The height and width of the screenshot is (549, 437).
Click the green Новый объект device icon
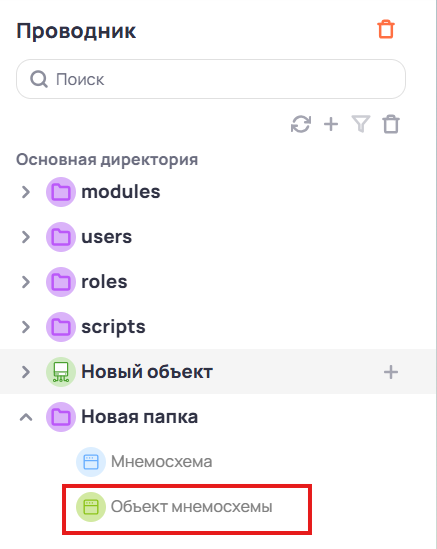pyautogui.click(x=61, y=372)
